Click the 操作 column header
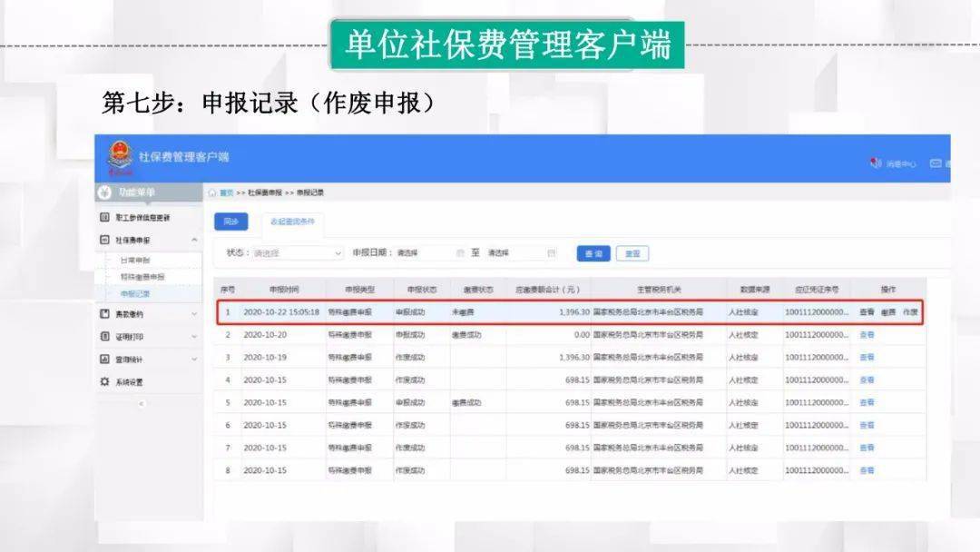Screen dimensions: 980x552 [x=888, y=290]
